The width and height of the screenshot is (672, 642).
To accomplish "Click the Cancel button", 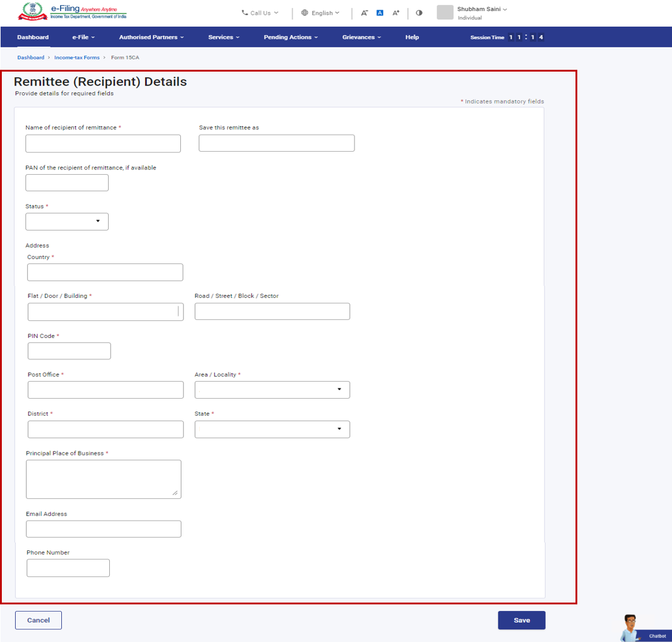I will point(38,620).
